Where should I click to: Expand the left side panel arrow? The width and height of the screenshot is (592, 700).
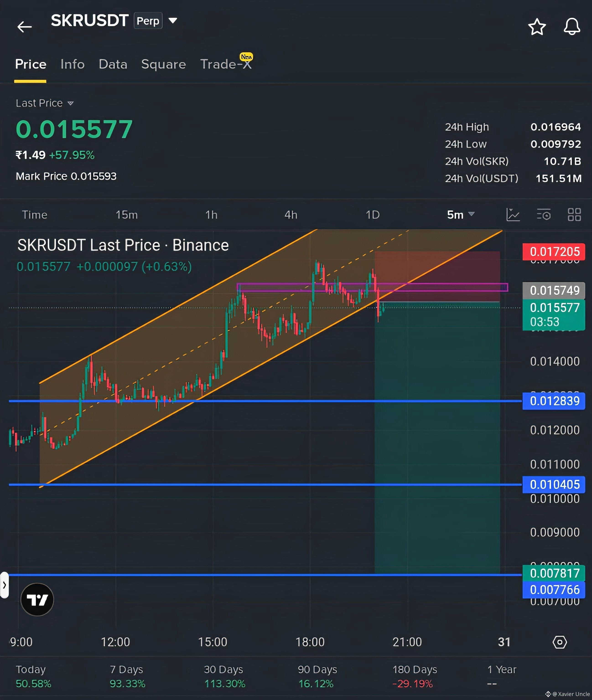coord(4,585)
